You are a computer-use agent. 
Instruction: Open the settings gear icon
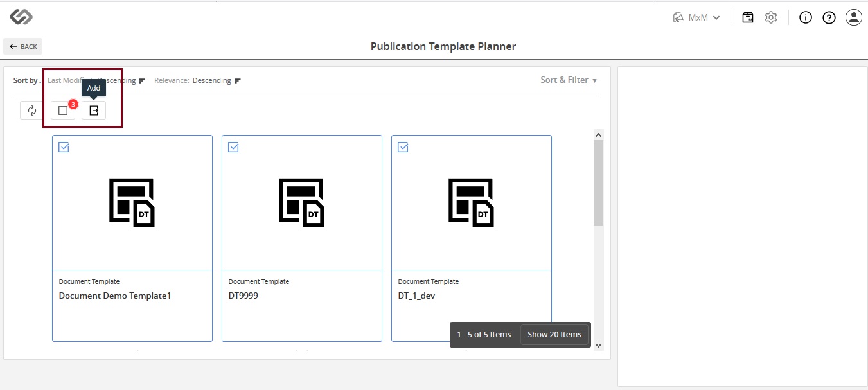click(x=771, y=17)
